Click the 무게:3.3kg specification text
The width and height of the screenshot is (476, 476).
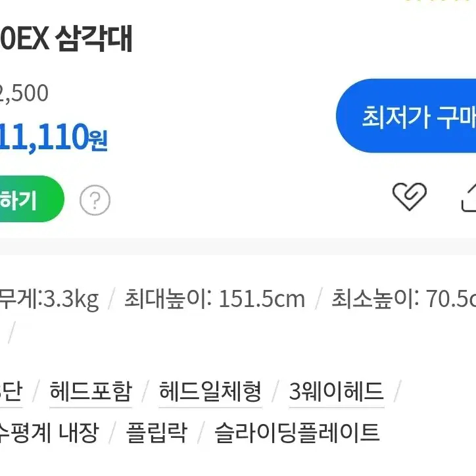point(49,299)
